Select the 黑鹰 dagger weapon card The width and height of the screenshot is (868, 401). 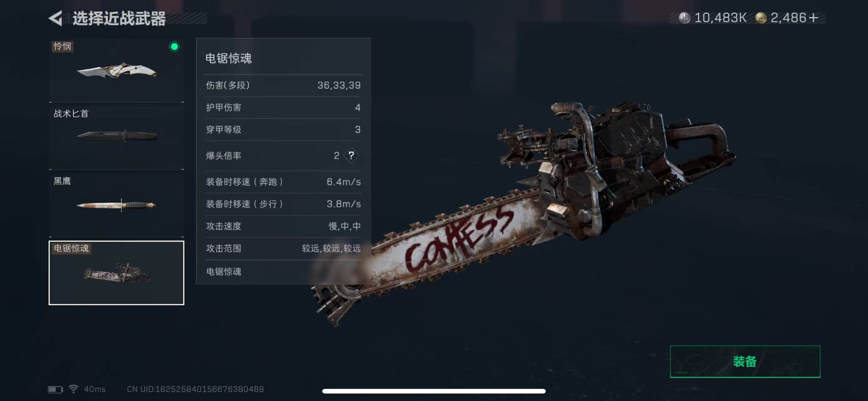[117, 205]
